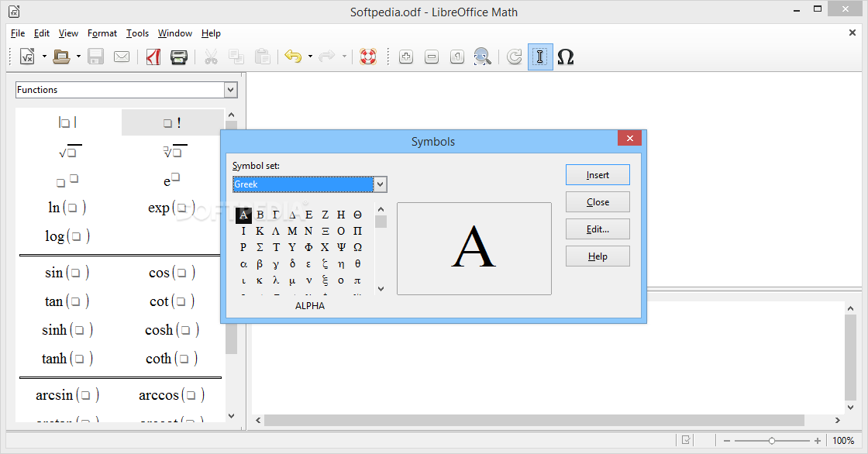
Task: Click Insert button in Symbols dialog
Action: coord(598,175)
